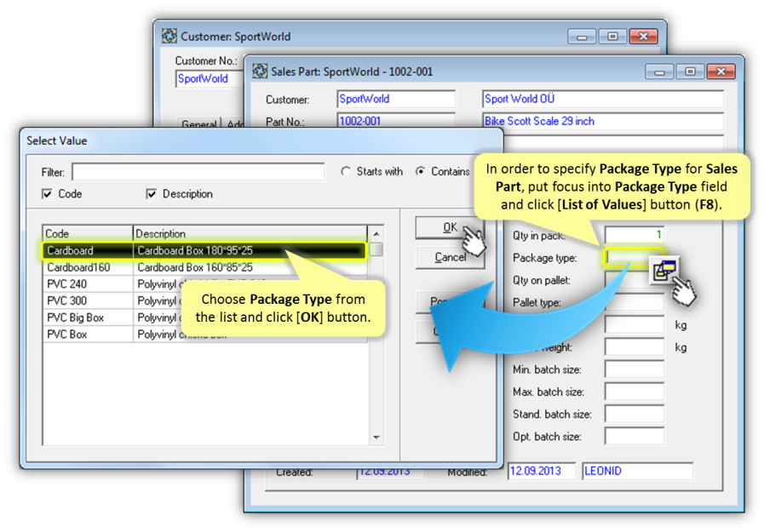Open the General tab in Customer window

[198, 123]
